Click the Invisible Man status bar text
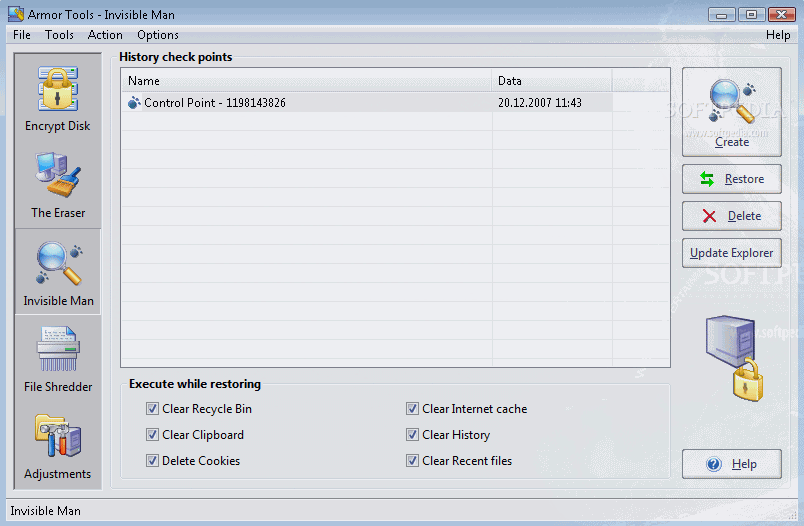The width and height of the screenshot is (804, 526). (x=46, y=511)
